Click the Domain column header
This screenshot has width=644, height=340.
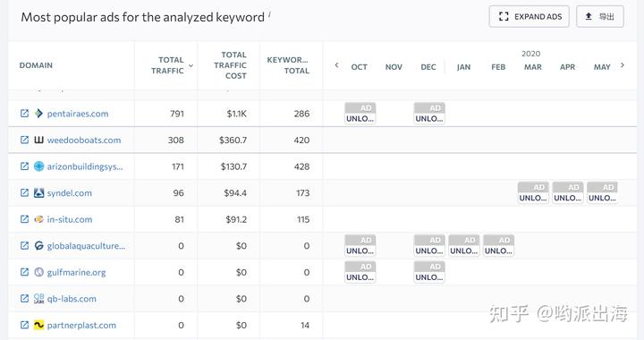[x=36, y=65]
